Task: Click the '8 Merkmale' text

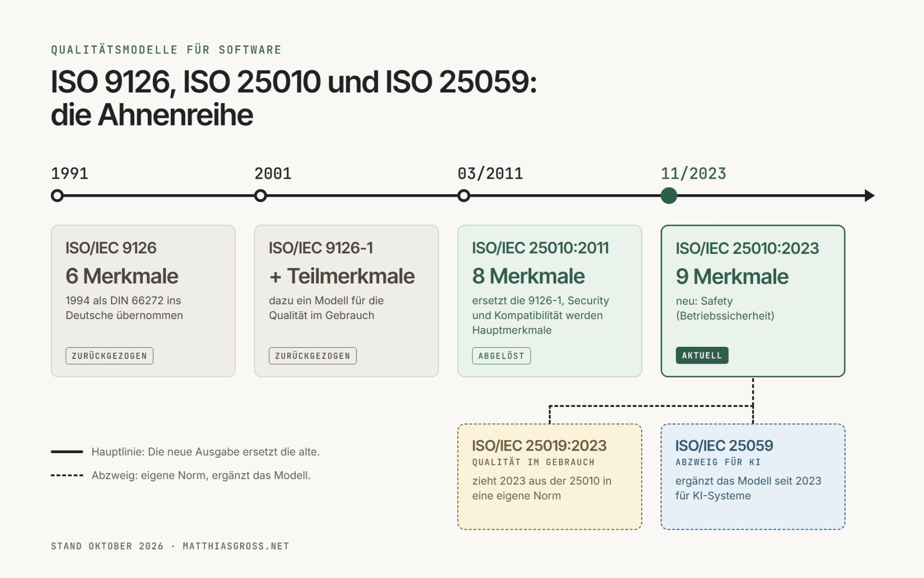Action: click(528, 276)
